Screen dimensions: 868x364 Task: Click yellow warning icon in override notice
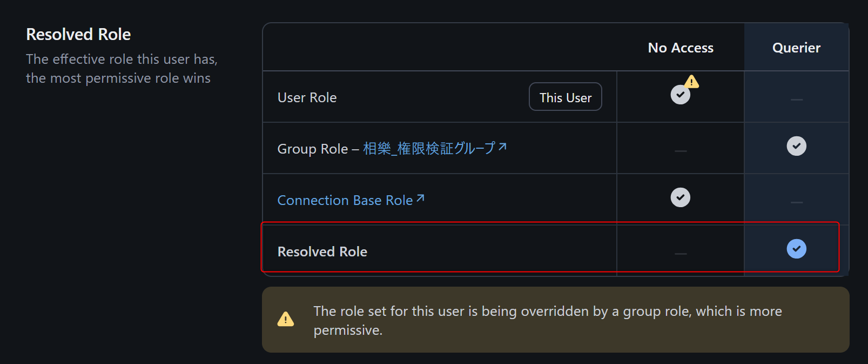coord(286,319)
